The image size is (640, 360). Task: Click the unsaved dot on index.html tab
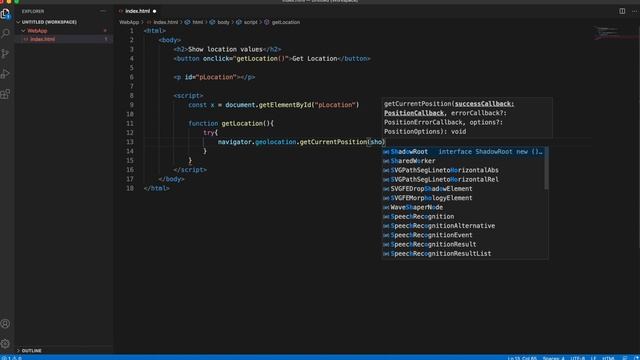[155, 11]
